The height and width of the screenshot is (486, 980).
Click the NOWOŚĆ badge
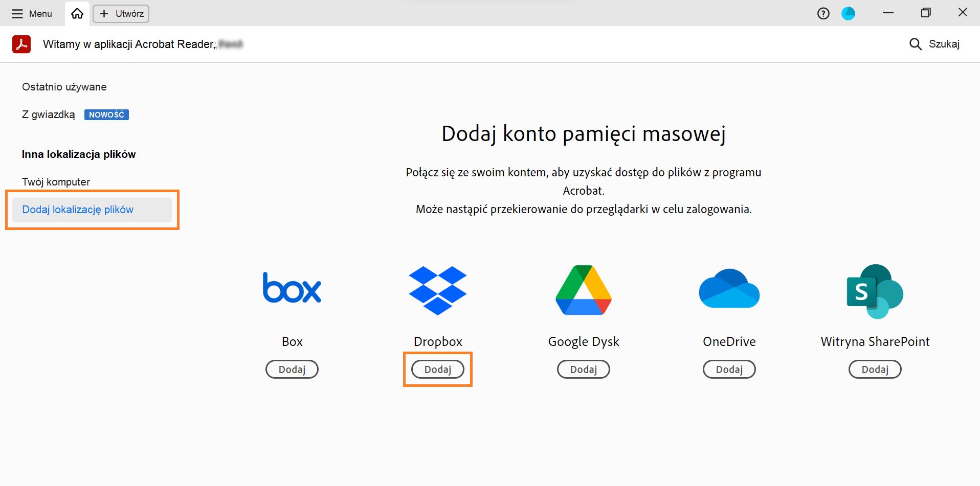(x=106, y=114)
